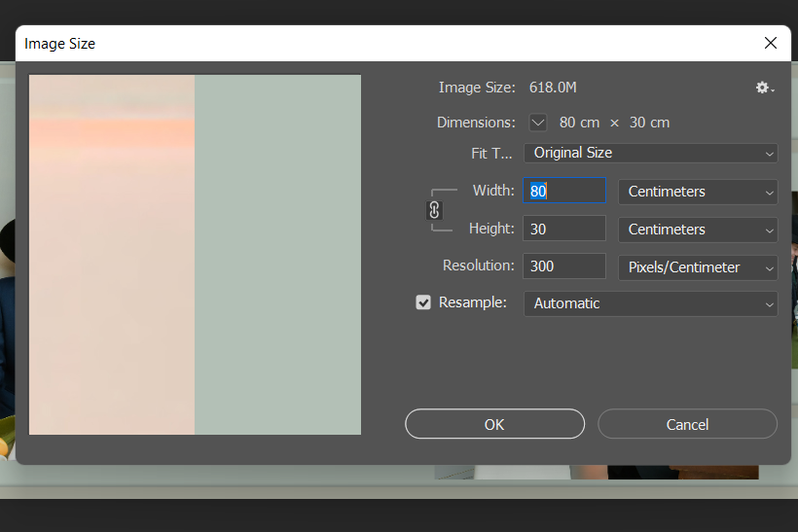798x532 pixels.
Task: Click the Resolution input field showing 300
Action: pos(564,266)
